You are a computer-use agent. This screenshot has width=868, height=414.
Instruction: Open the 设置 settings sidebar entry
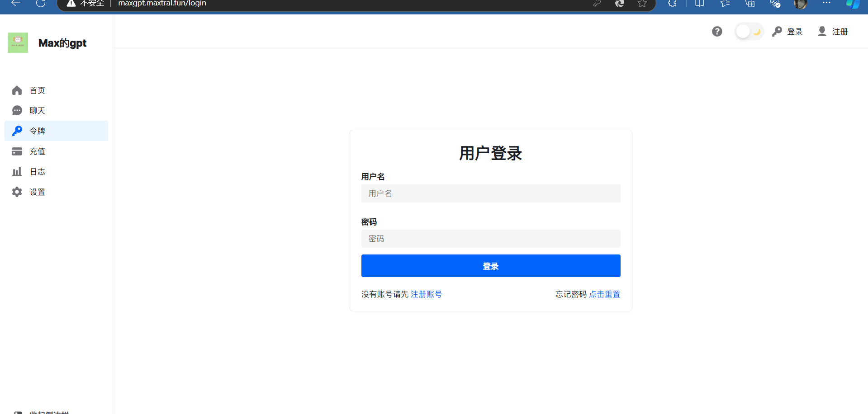(x=56, y=192)
